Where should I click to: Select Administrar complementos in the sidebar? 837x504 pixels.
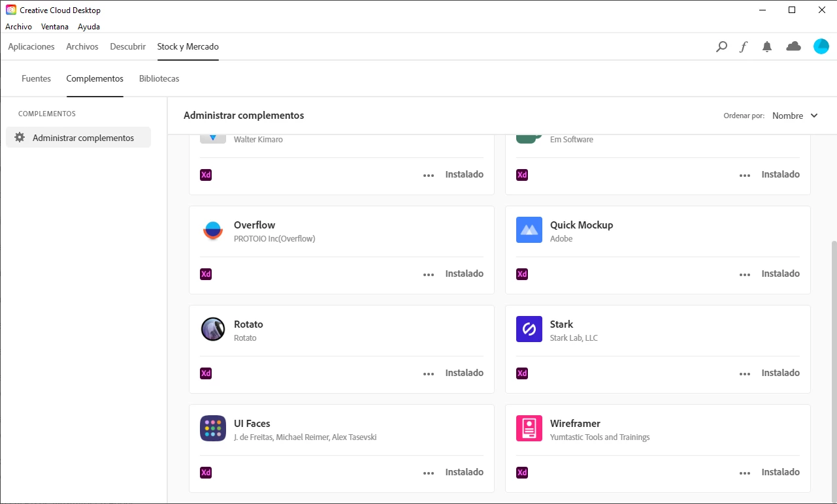78,138
